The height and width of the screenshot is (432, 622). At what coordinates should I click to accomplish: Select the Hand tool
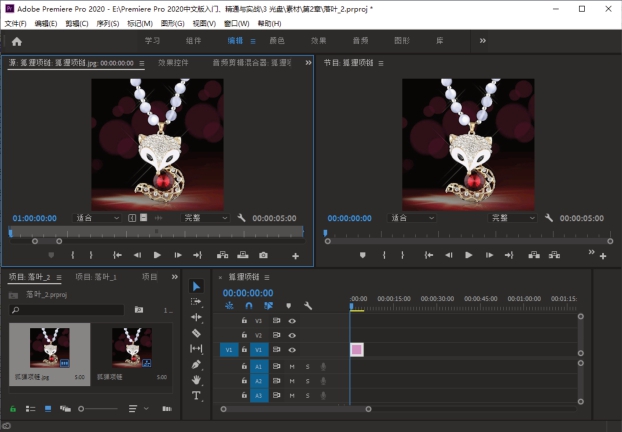tap(196, 380)
